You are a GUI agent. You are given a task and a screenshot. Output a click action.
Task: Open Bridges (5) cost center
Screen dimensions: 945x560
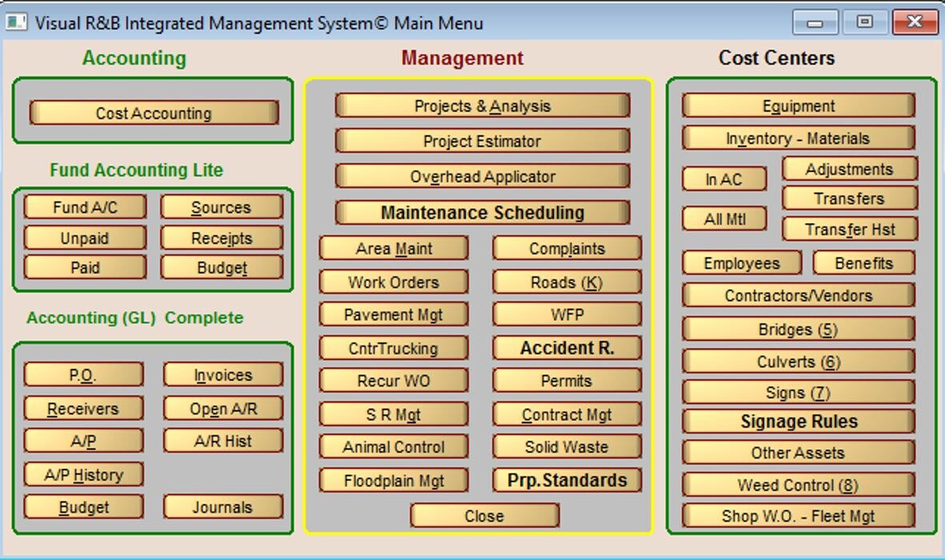(x=798, y=330)
